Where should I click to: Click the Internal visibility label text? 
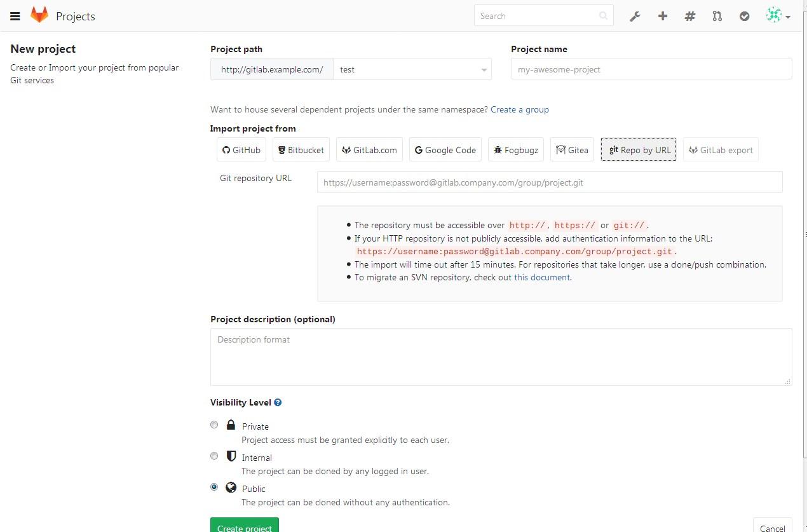257,458
